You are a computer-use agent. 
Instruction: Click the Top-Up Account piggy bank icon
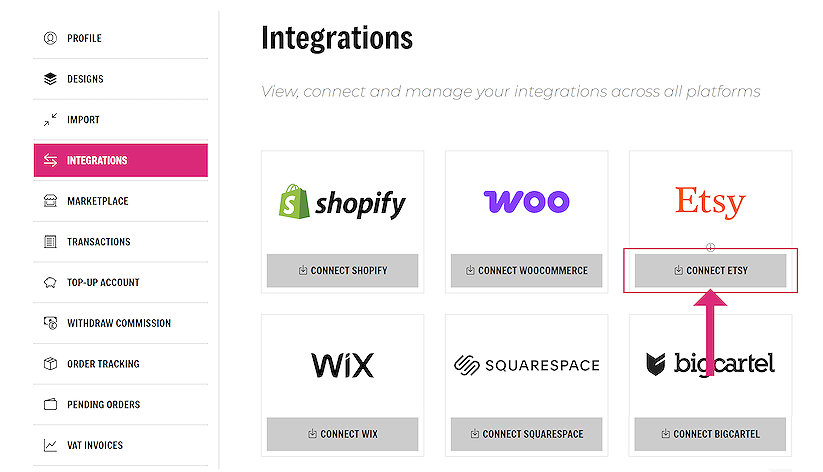tap(50, 283)
